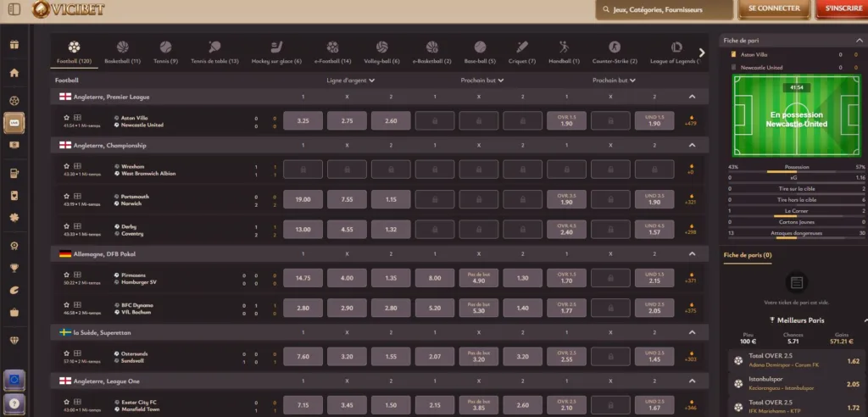Favorite the Pirmasens vs Hamburger SV star

(x=67, y=275)
